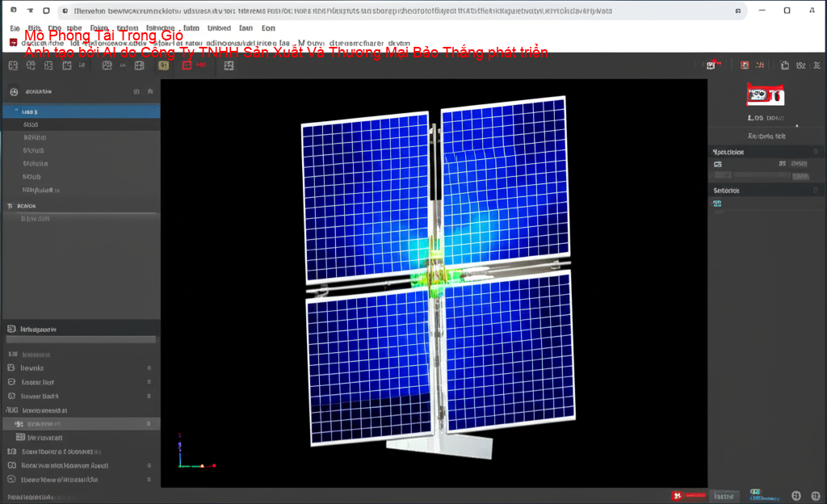Click the gray bar beneath the lower panel header
Screen dimensions: 827x504
click(x=82, y=340)
